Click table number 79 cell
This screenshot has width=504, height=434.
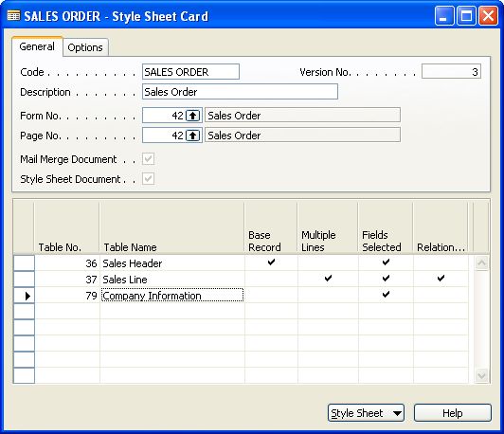[x=67, y=296]
